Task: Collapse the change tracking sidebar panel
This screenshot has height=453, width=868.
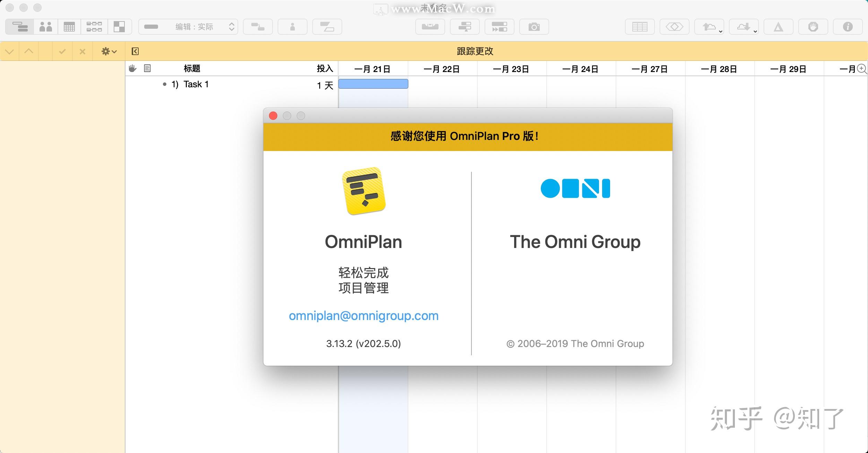Action: [136, 51]
